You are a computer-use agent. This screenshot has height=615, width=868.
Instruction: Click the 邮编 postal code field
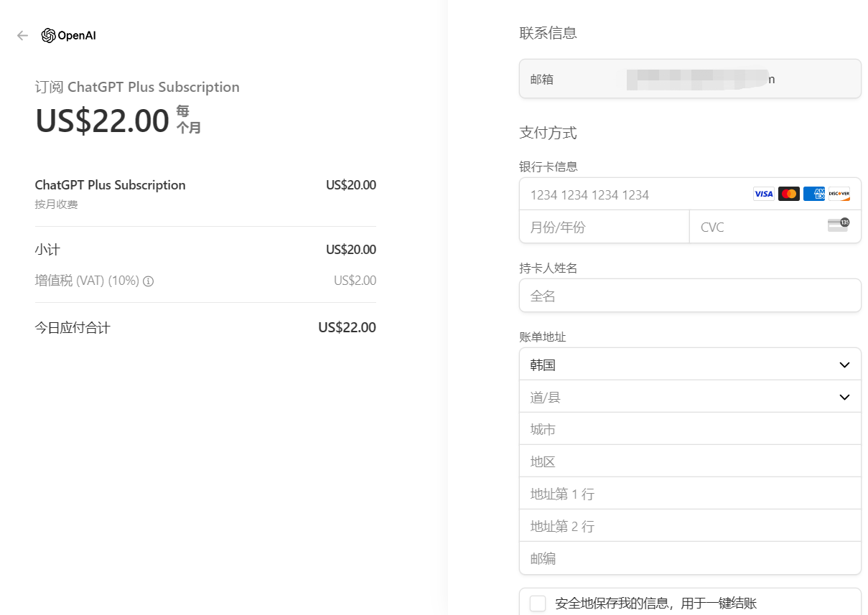689,558
